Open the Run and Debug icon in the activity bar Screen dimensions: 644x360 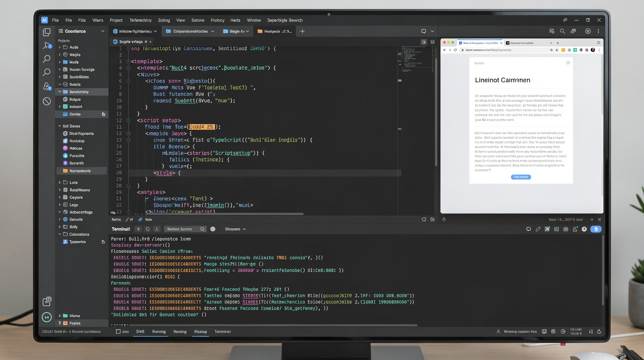(47, 45)
